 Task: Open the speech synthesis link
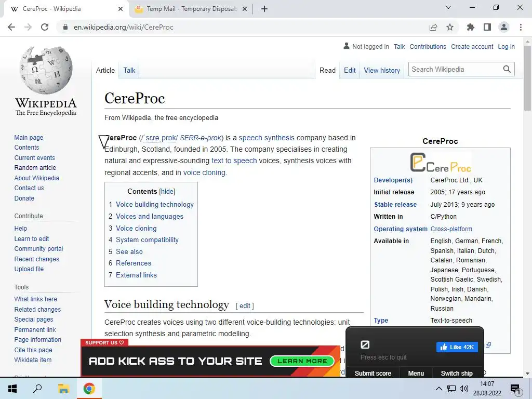click(x=267, y=138)
